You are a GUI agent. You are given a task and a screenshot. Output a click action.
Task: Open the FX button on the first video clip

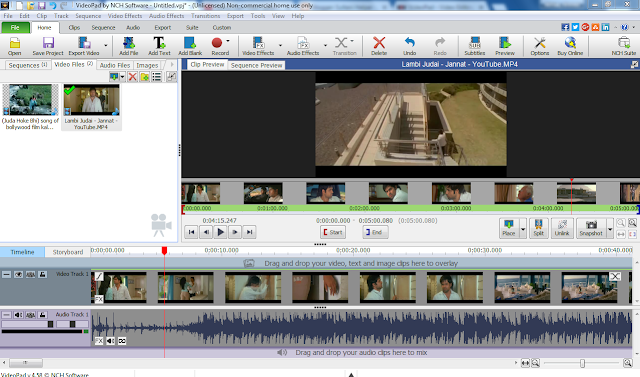click(x=99, y=299)
